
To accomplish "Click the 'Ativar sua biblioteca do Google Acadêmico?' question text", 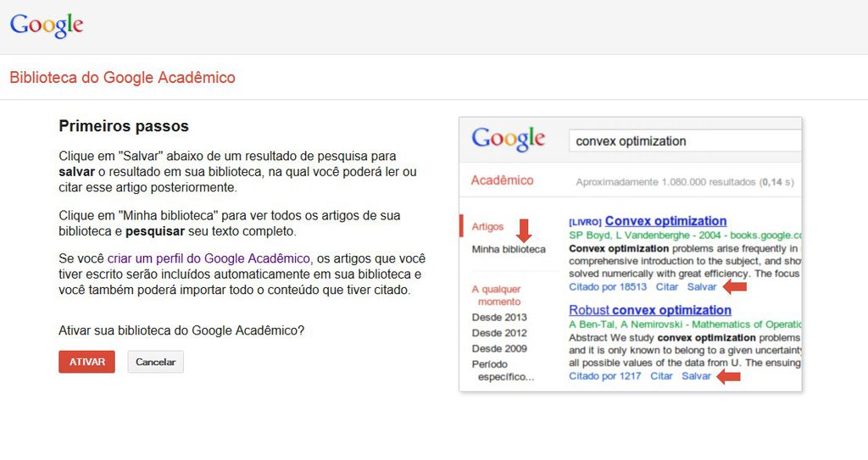I will [x=181, y=330].
